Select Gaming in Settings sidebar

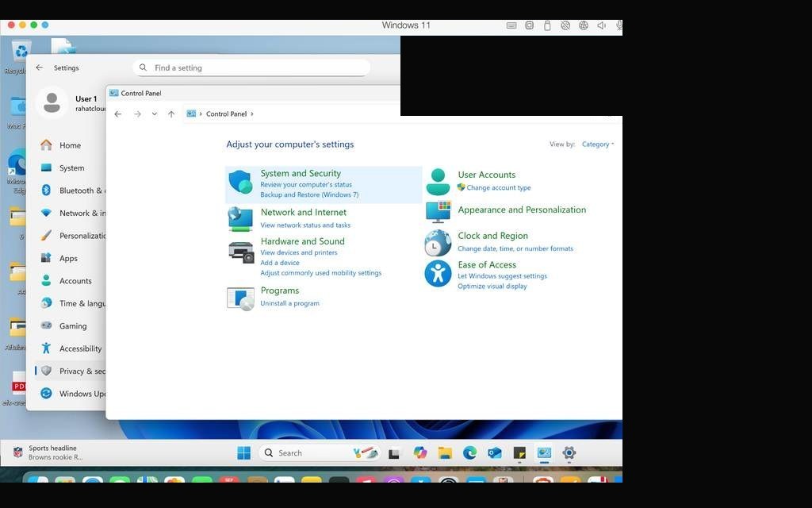(x=70, y=326)
